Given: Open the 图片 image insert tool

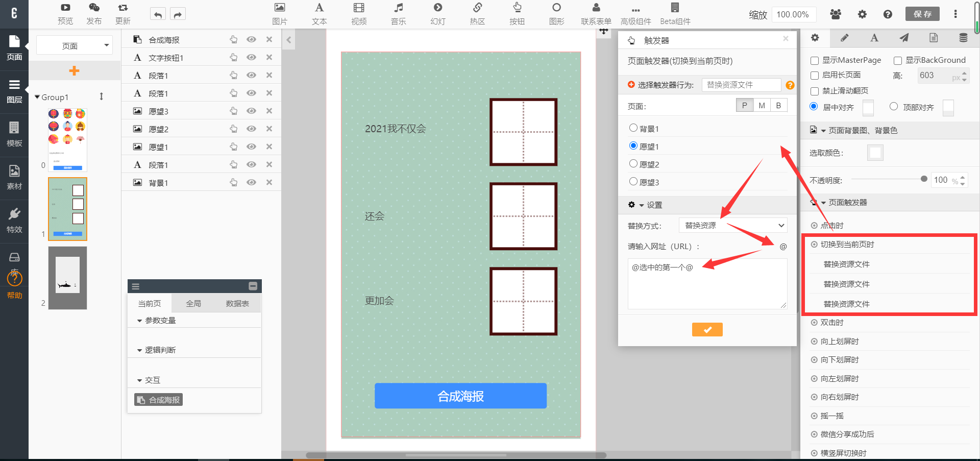Looking at the screenshot, I should click(x=279, y=14).
